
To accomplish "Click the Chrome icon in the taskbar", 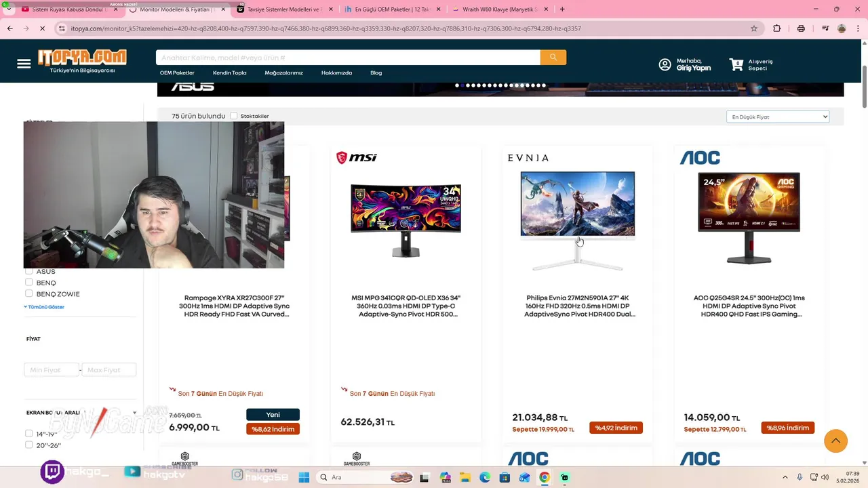I will pyautogui.click(x=544, y=478).
